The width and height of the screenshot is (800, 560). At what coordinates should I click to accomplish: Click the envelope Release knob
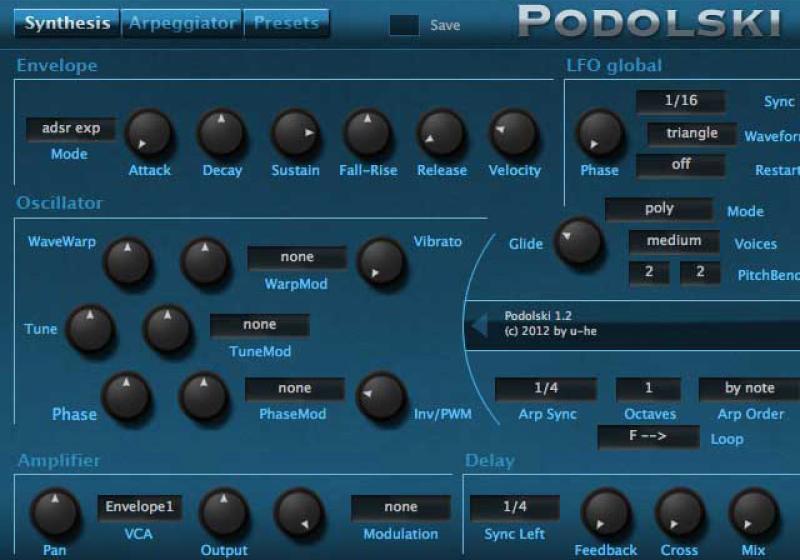coord(441,133)
